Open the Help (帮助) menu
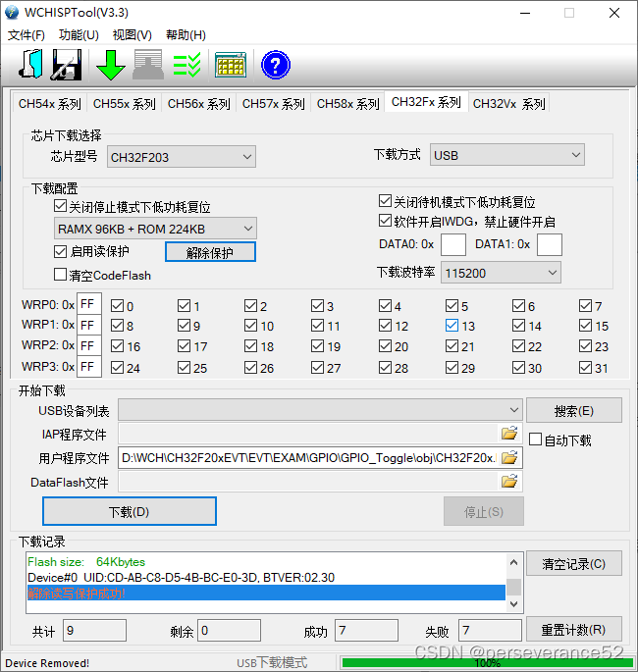The height and width of the screenshot is (672, 638). [x=186, y=35]
